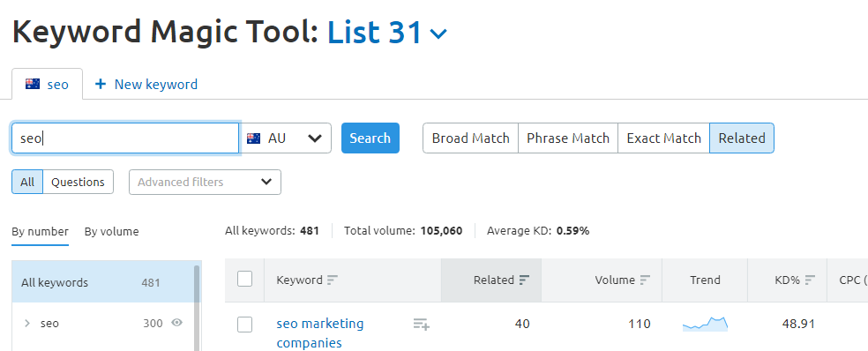Open the AU country database dropdown

286,138
